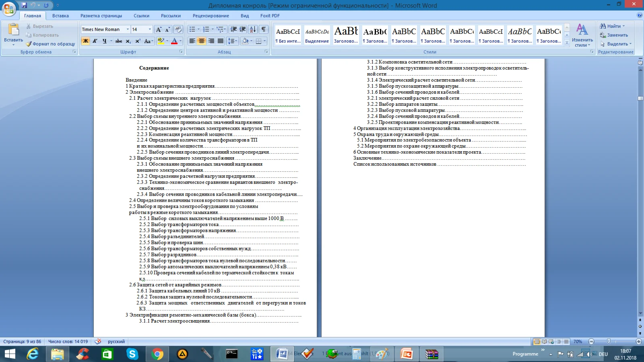644x362 pixels.
Task: Switch to Draft view
Action: (566, 341)
